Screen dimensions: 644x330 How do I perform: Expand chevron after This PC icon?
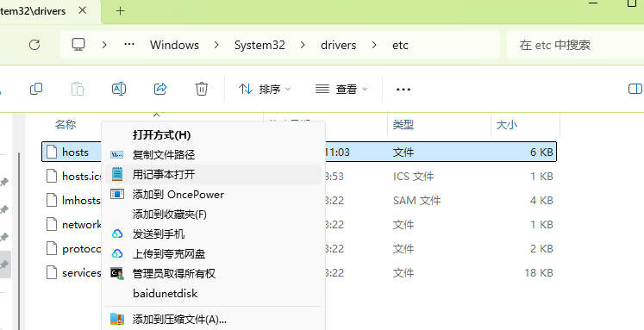(x=104, y=45)
